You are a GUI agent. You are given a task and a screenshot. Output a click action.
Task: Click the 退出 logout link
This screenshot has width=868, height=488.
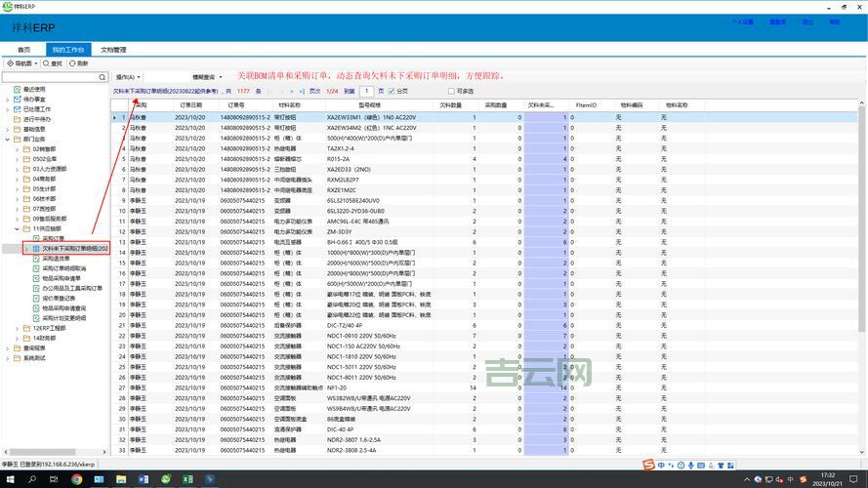click(807, 21)
